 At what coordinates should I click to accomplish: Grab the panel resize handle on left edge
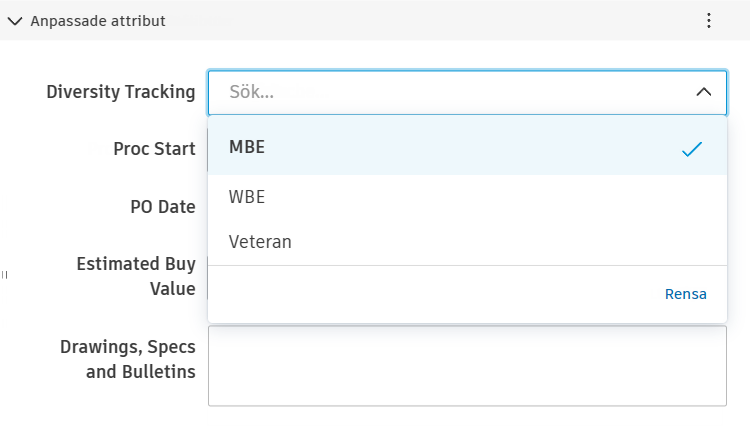click(x=5, y=274)
